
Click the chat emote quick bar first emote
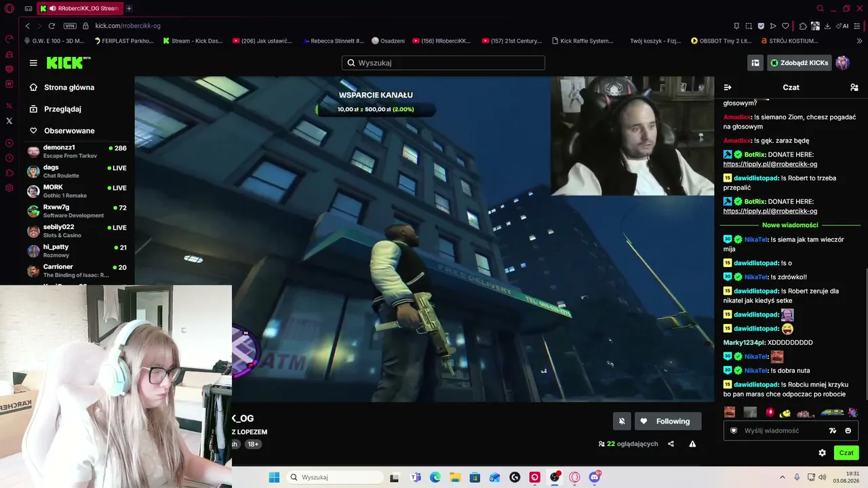click(730, 412)
